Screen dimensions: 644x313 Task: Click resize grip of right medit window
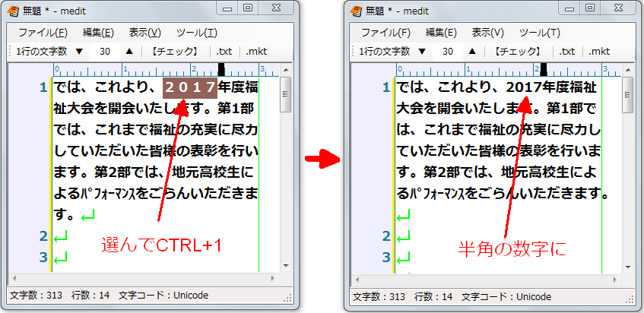[x=631, y=299]
